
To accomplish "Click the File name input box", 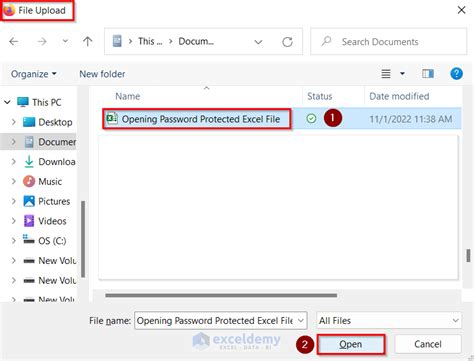I will pos(215,321).
